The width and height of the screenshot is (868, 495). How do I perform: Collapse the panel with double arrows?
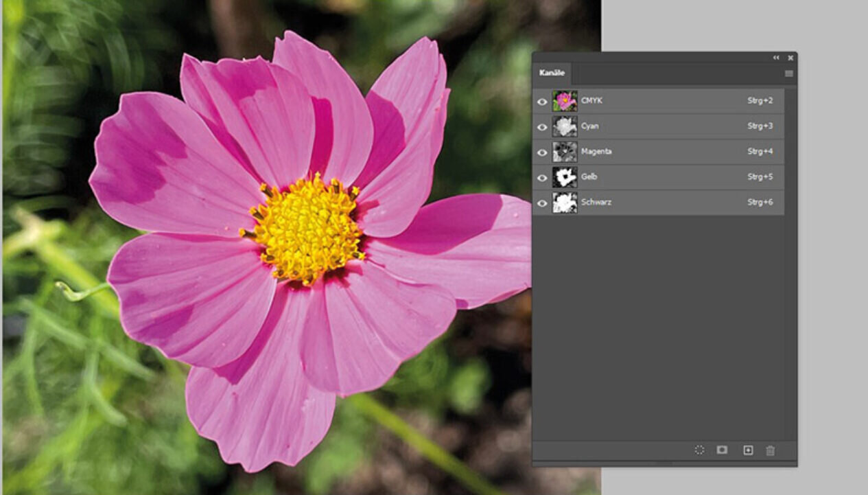click(776, 58)
